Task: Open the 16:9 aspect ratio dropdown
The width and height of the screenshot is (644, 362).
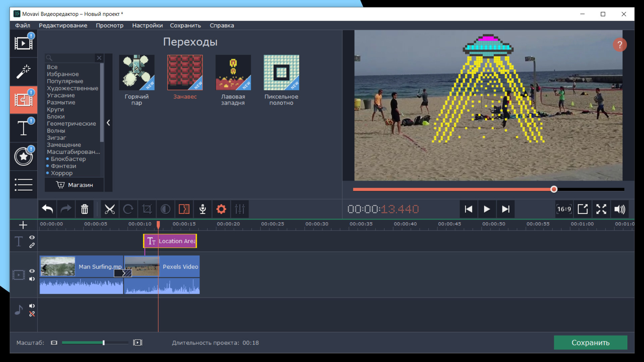Action: coord(564,209)
